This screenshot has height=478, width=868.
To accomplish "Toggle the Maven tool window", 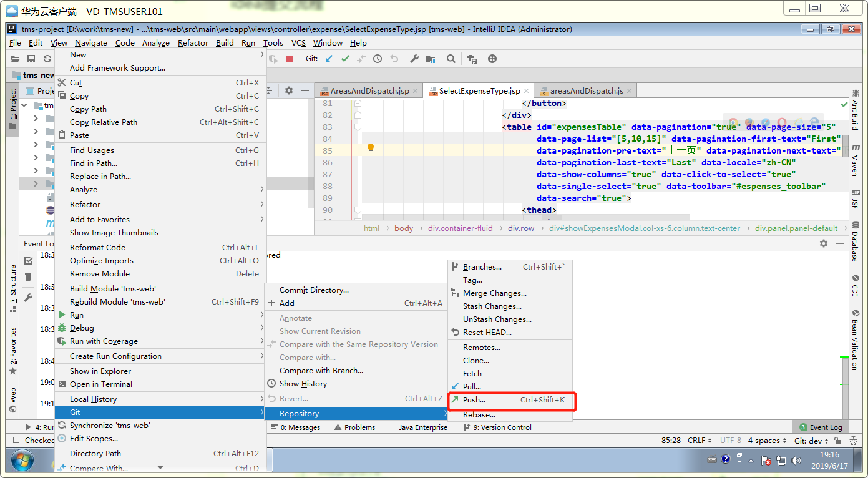I will point(856,159).
